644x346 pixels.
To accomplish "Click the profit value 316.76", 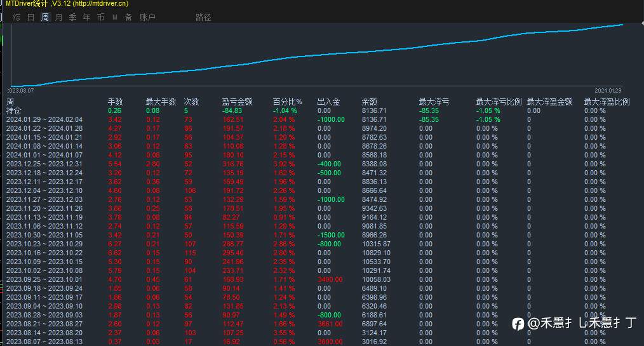I will pyautogui.click(x=233, y=164).
